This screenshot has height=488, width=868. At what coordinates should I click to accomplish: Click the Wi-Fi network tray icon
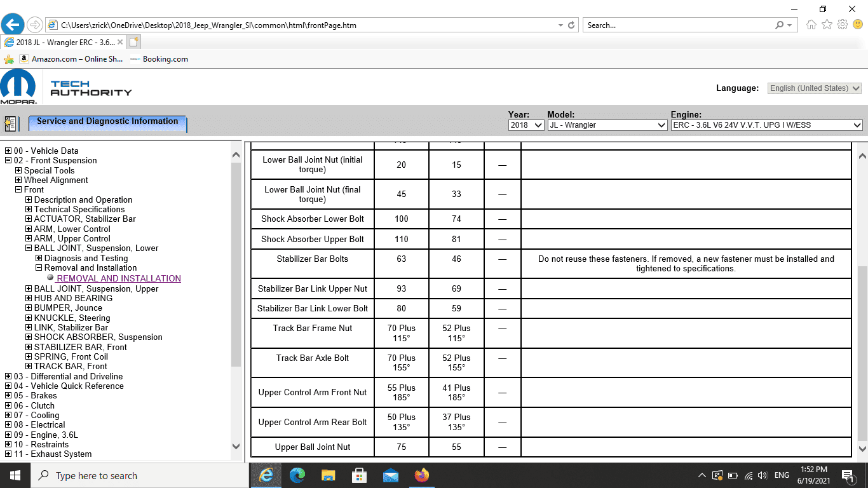tap(748, 475)
